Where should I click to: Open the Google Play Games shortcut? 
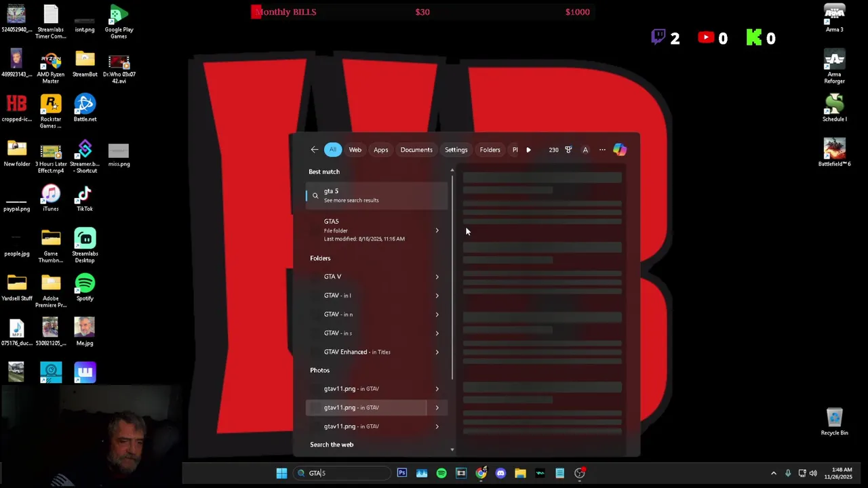(119, 22)
